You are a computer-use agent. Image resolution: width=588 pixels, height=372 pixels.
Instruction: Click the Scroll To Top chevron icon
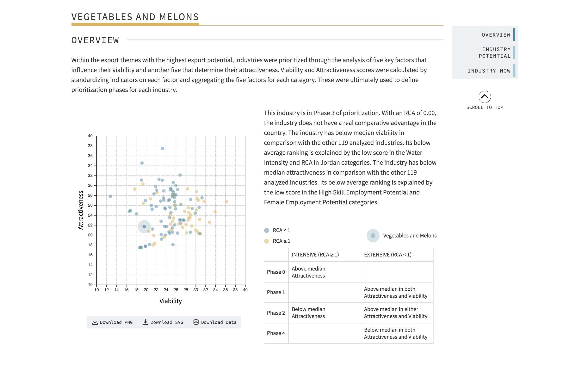pos(485,97)
